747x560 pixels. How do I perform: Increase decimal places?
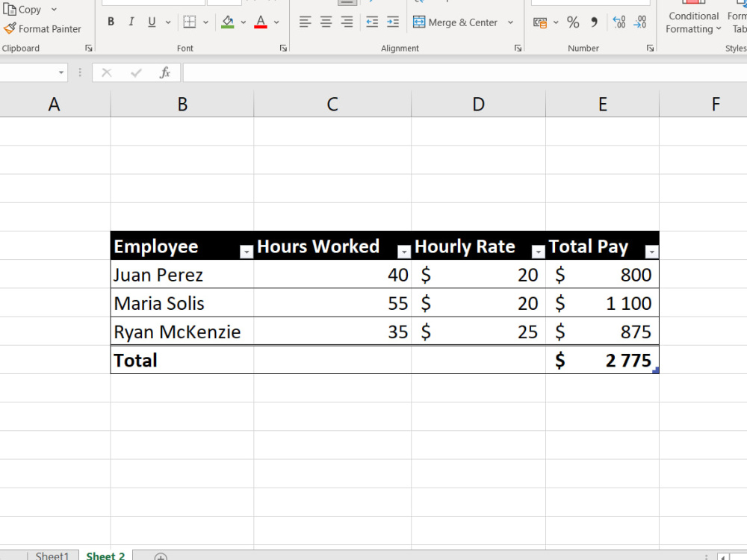619,22
